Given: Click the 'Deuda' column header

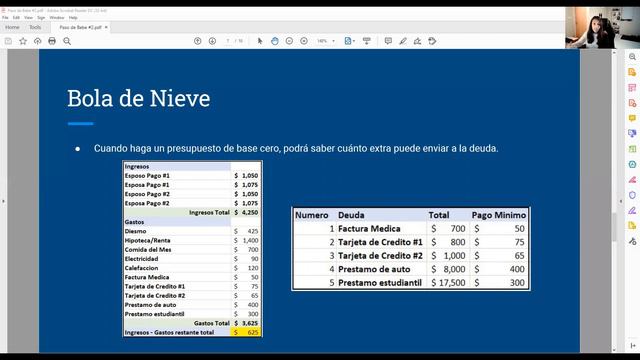Looking at the screenshot, I should [x=351, y=215].
